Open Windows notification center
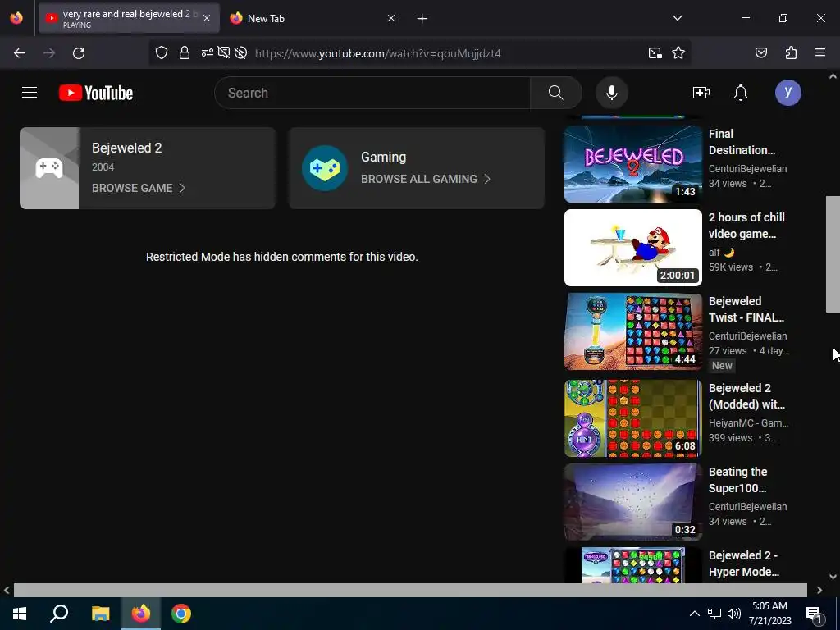 [814, 614]
